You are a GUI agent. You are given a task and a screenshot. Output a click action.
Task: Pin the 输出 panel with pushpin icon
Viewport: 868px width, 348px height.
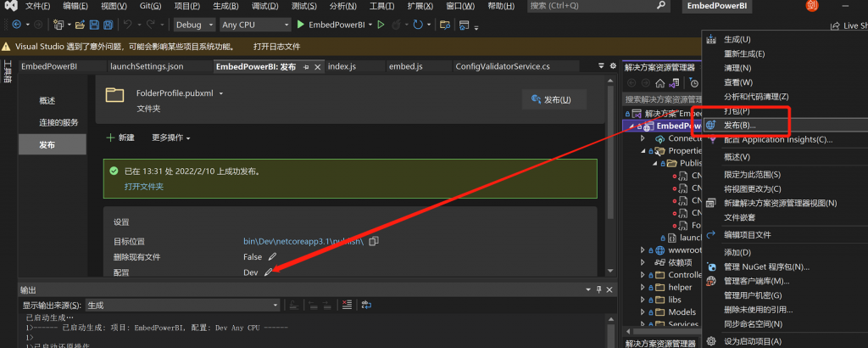pyautogui.click(x=598, y=289)
